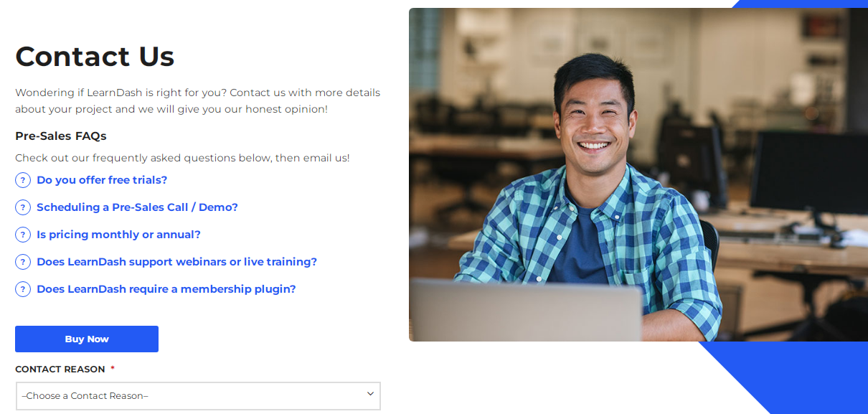
Task: Click question mark icon beside free trials FAQ
Action: 23,180
